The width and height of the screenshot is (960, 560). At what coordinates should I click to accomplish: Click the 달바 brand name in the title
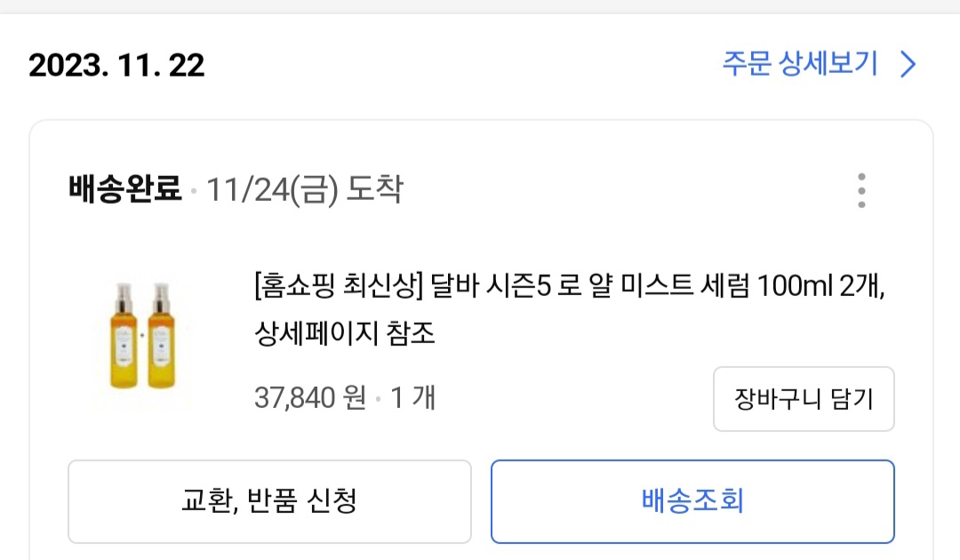(x=452, y=288)
